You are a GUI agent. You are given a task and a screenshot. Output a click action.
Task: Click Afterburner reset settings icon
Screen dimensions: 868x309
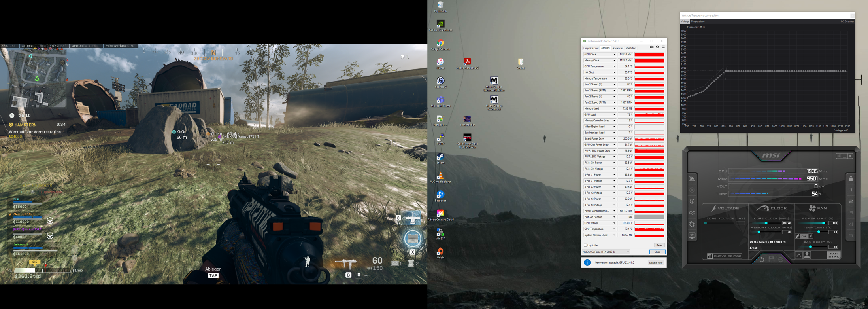point(762,259)
